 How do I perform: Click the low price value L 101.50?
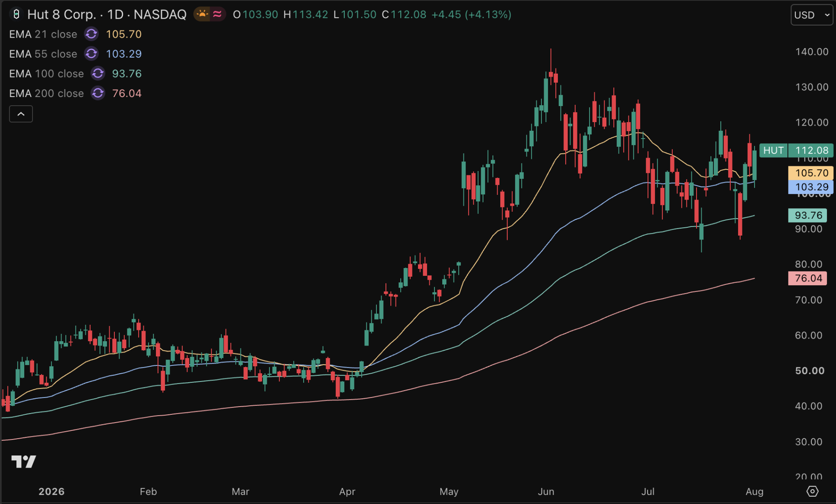[x=355, y=14]
